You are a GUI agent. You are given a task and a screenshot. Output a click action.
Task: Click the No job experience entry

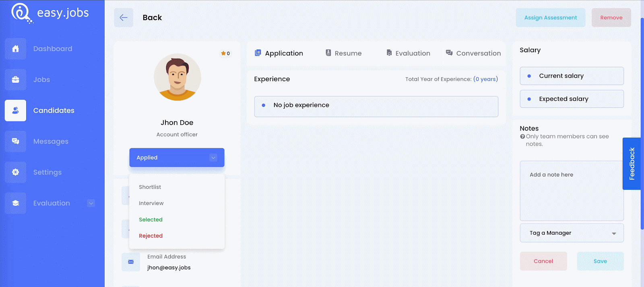376,107
